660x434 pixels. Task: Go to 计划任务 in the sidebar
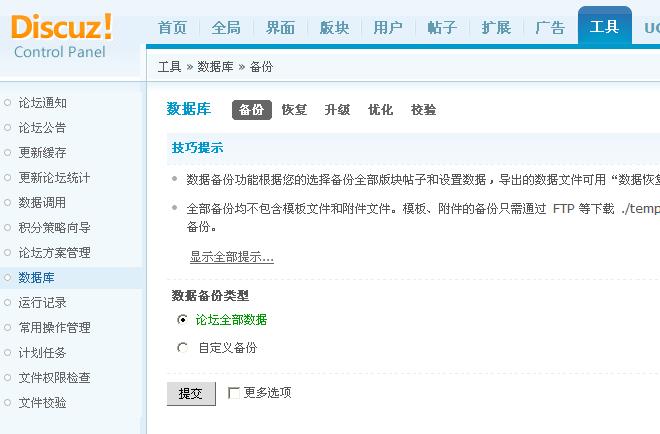(42, 353)
